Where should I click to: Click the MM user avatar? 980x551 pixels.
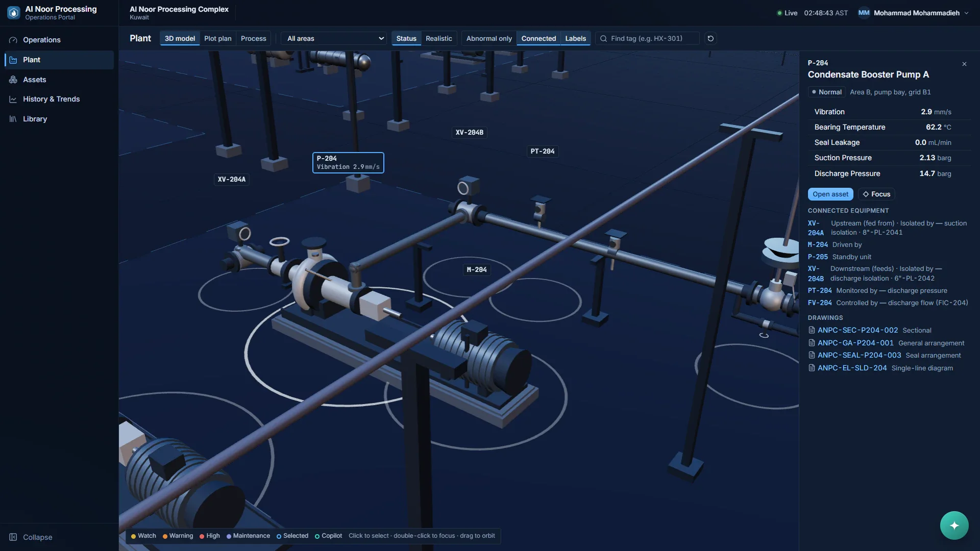pos(864,13)
